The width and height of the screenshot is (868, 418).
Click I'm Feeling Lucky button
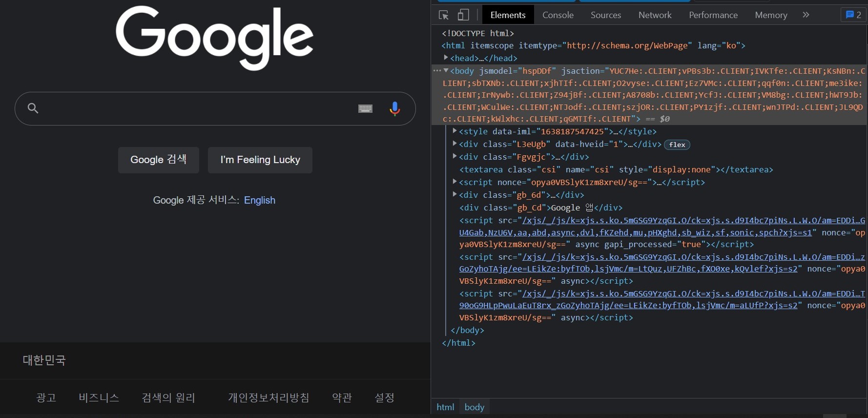tap(260, 160)
